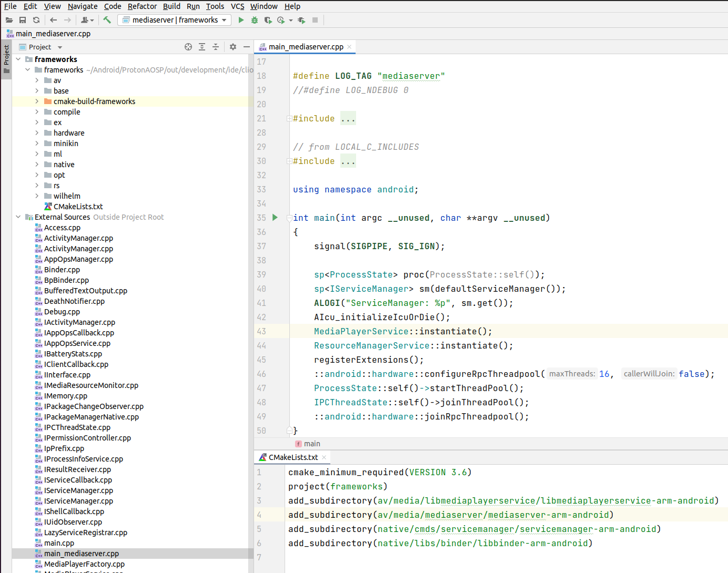
Task: Run mediaserver using the green play icon
Action: 241,20
